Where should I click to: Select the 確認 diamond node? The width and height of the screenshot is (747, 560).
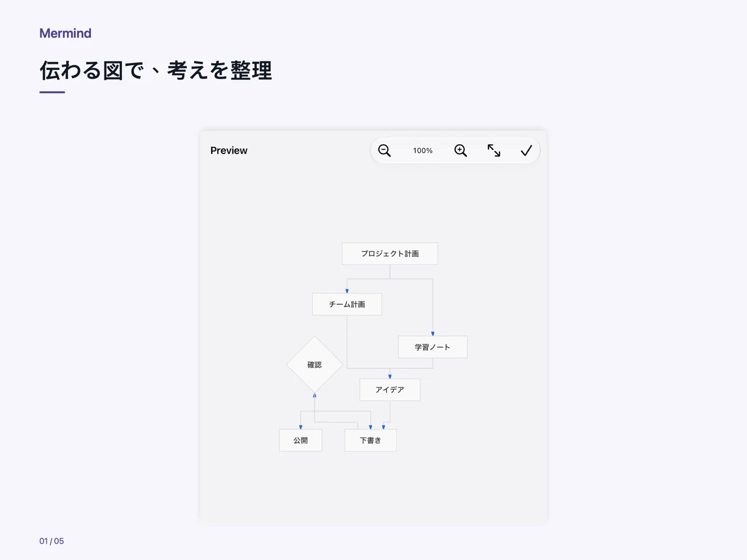pos(315,365)
